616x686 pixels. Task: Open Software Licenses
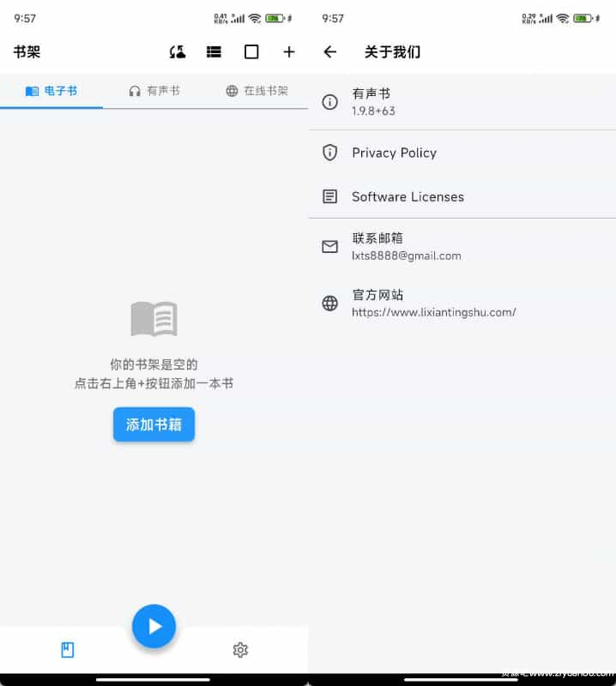click(408, 196)
